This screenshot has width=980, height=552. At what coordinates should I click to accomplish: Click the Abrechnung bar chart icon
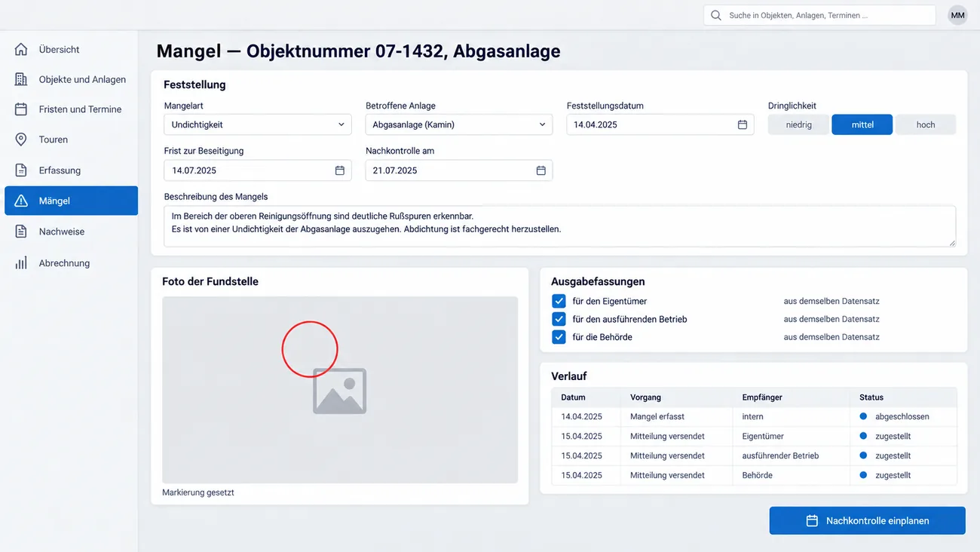pos(21,263)
